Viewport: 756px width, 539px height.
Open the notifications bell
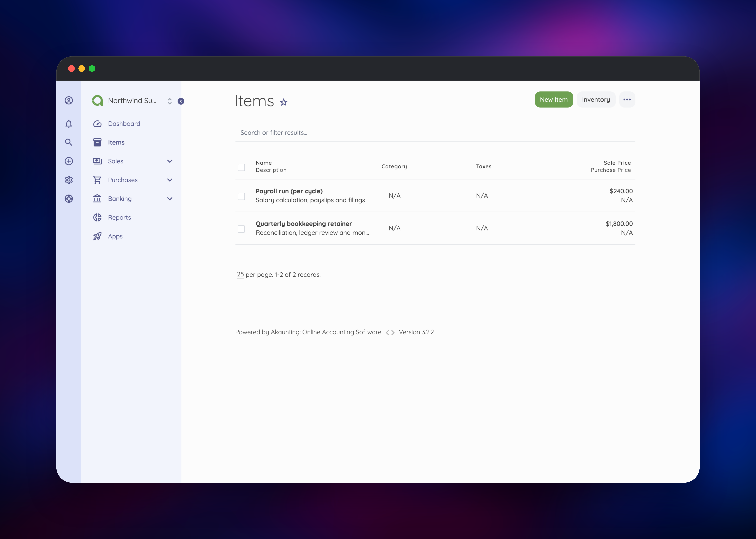tap(69, 124)
